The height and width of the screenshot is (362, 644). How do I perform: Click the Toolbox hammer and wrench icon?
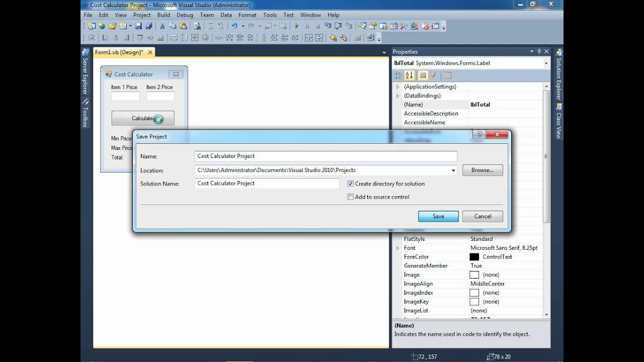point(404,26)
